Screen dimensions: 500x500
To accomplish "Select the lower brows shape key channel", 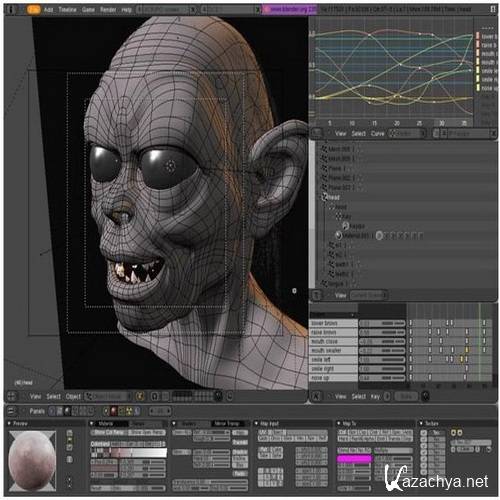I will 334,323.
